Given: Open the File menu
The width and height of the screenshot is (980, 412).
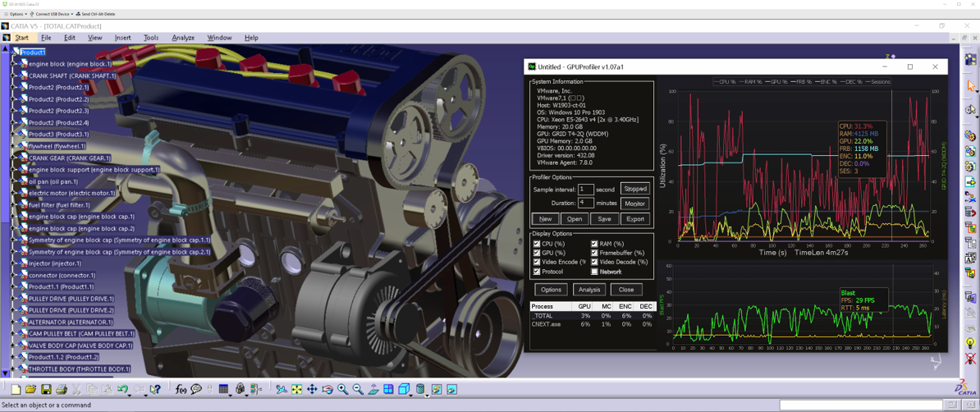Looking at the screenshot, I should (x=46, y=38).
